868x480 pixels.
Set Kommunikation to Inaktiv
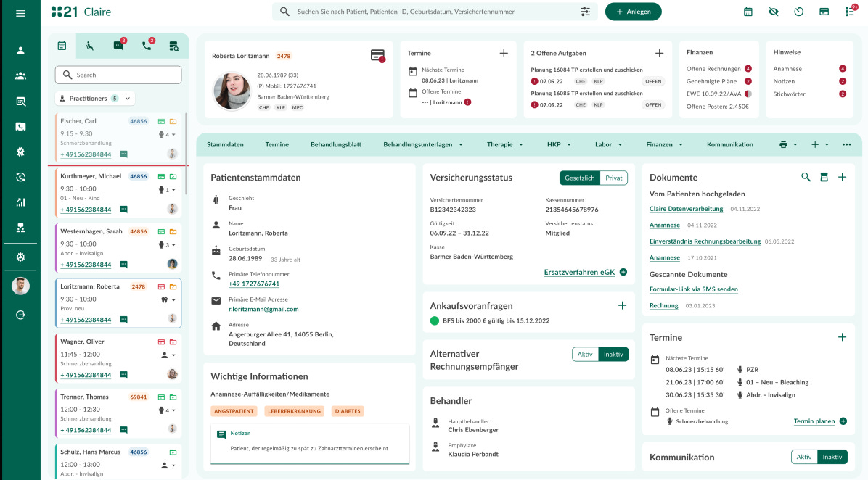pyautogui.click(x=832, y=457)
